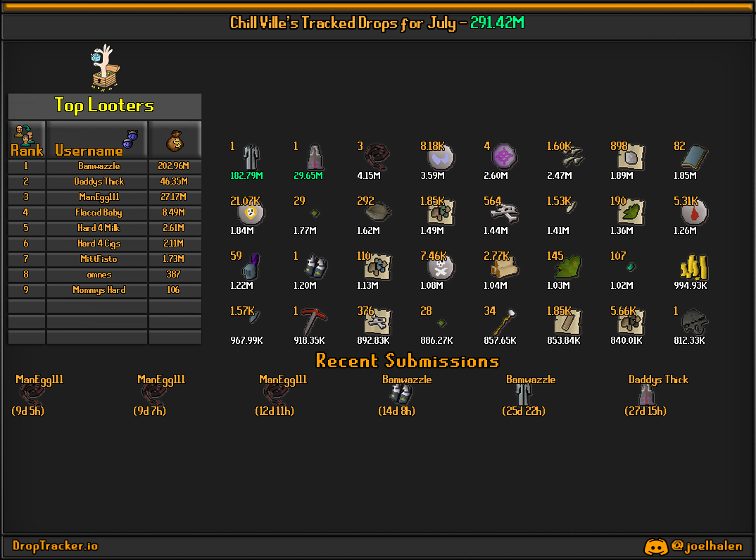756x560 pixels.
Task: Click the Hard 4 Cigs username
Action: tap(99, 243)
